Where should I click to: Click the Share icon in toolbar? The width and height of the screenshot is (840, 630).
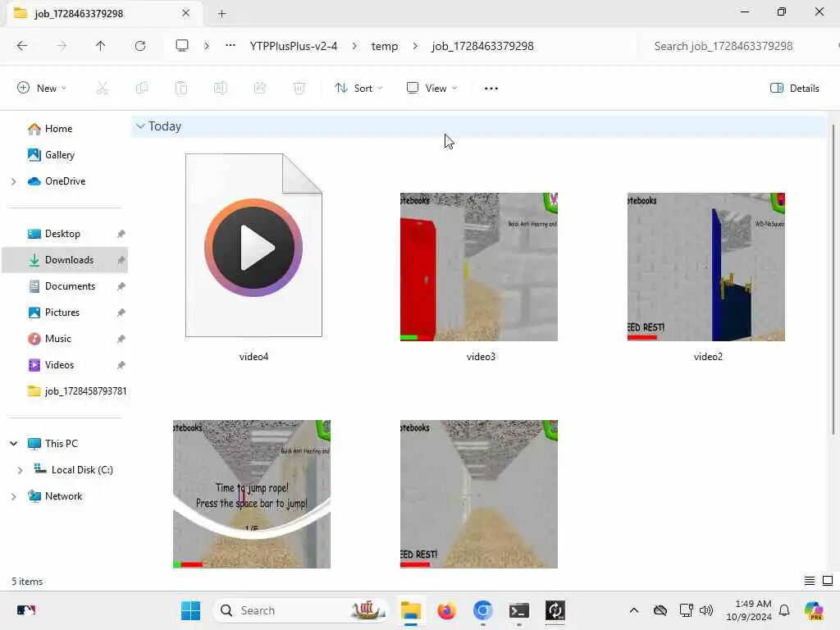260,88
